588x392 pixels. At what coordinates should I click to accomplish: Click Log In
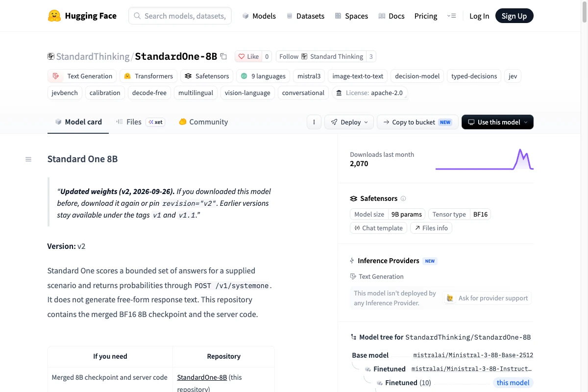[479, 16]
